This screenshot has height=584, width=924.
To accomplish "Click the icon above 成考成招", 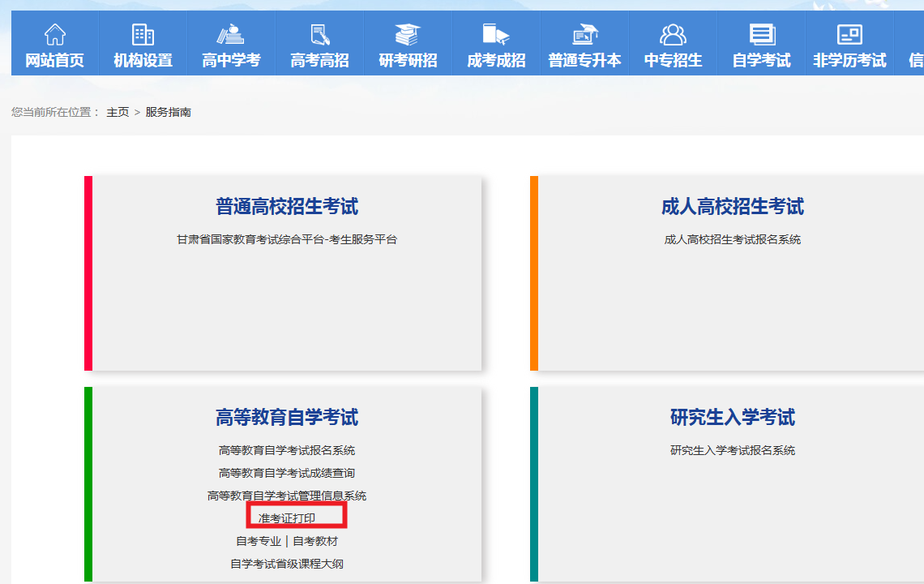I will coord(495,35).
